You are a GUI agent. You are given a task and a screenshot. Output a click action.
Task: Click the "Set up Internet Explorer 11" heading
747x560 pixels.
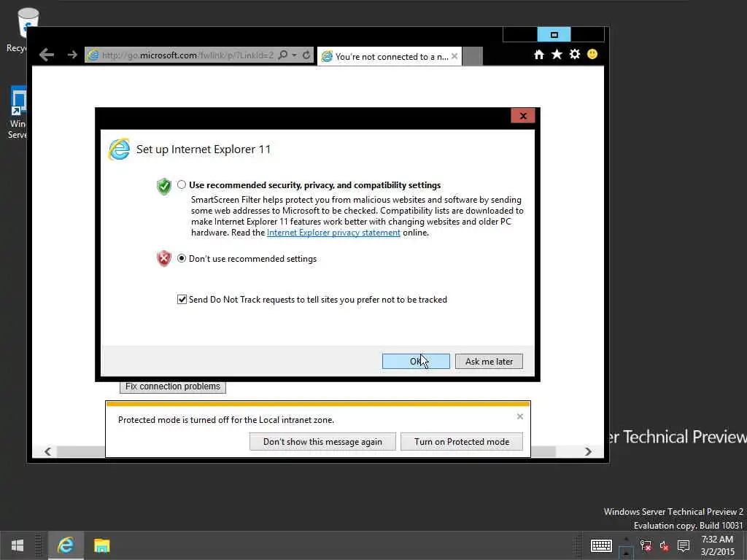(x=204, y=149)
